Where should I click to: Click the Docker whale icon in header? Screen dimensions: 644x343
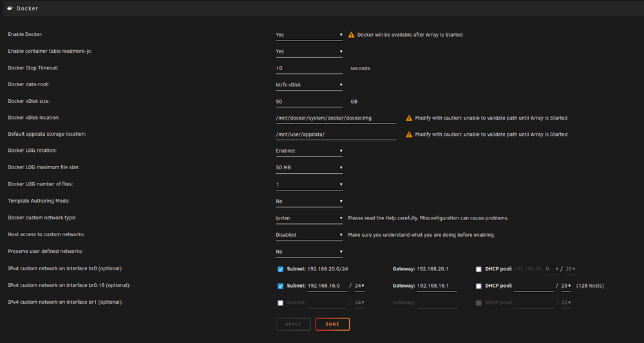click(x=10, y=8)
